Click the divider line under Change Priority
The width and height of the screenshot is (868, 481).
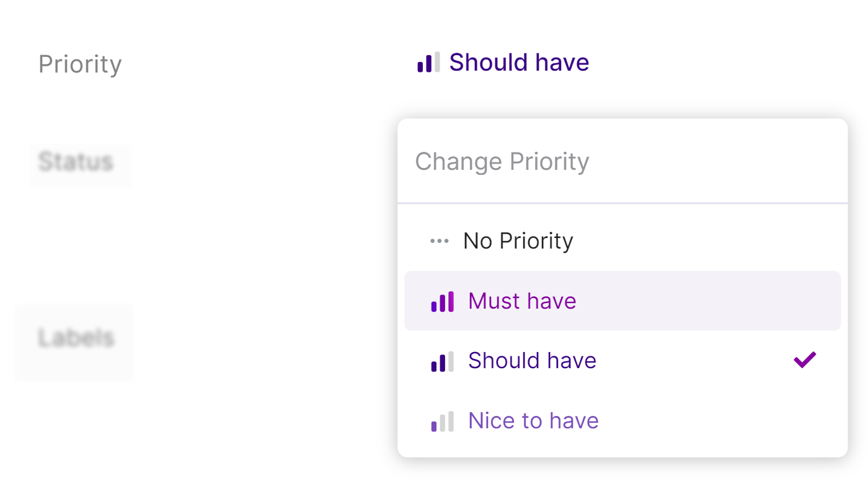622,203
